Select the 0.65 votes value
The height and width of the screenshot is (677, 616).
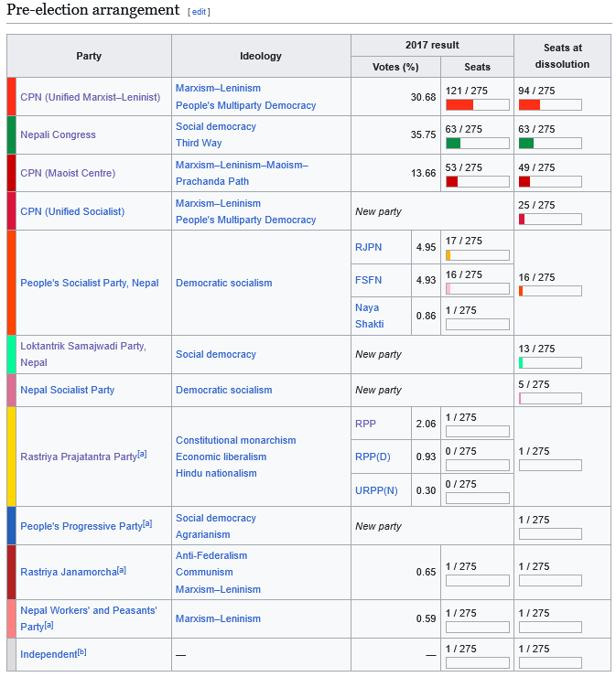tap(426, 572)
